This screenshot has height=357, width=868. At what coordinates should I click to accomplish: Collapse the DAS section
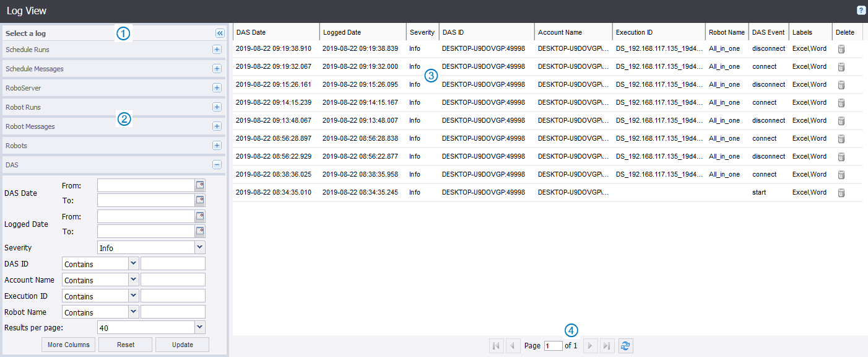(217, 165)
